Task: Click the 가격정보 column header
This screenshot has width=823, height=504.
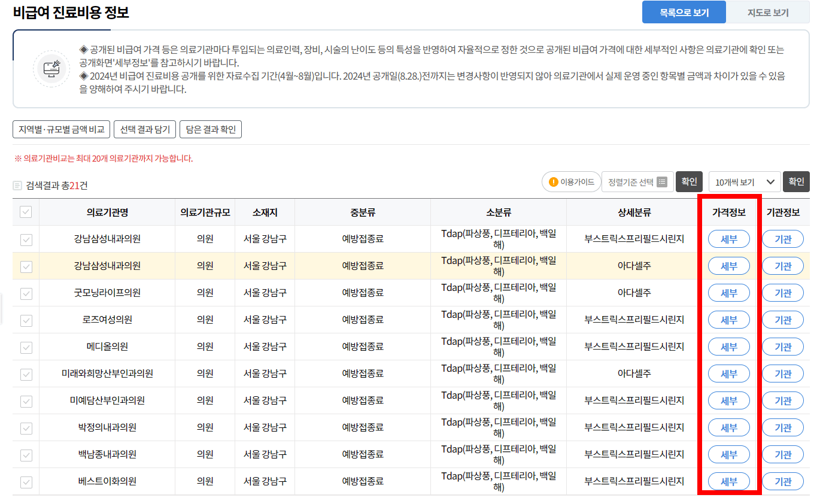Action: (729, 212)
